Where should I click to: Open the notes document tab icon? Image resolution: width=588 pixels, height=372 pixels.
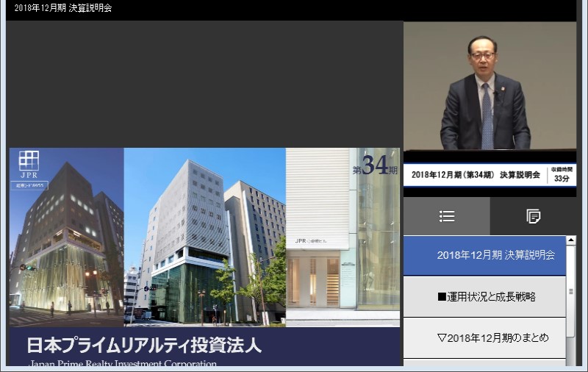(534, 216)
